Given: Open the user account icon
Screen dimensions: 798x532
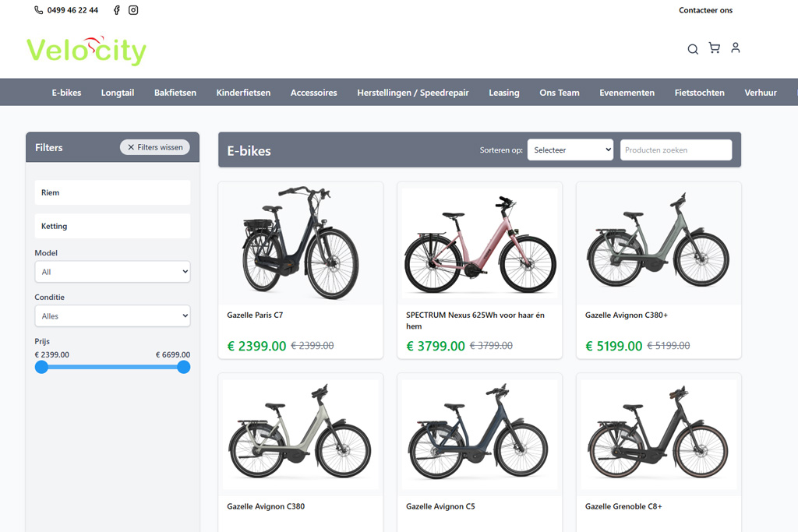Looking at the screenshot, I should 735,48.
